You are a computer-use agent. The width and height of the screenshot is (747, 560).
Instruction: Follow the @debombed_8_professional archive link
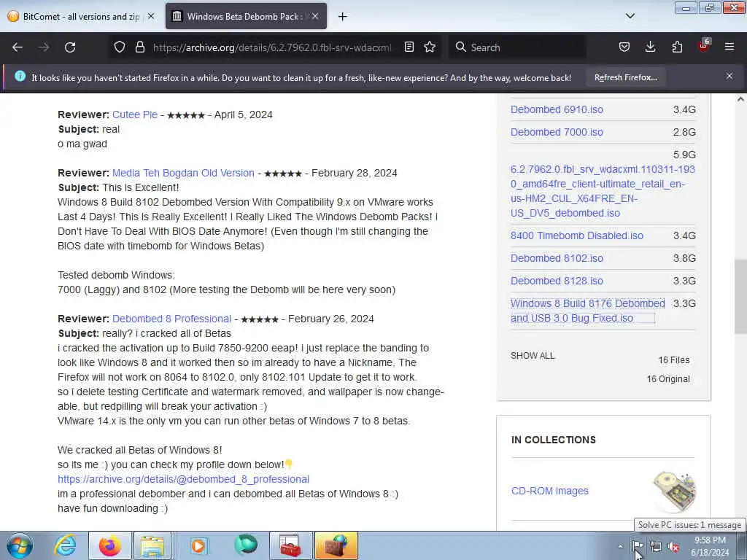(183, 479)
